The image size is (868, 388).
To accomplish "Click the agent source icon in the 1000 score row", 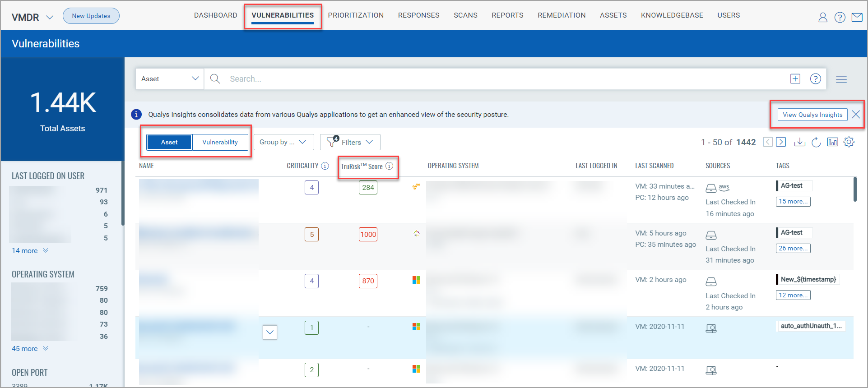I will [711, 235].
